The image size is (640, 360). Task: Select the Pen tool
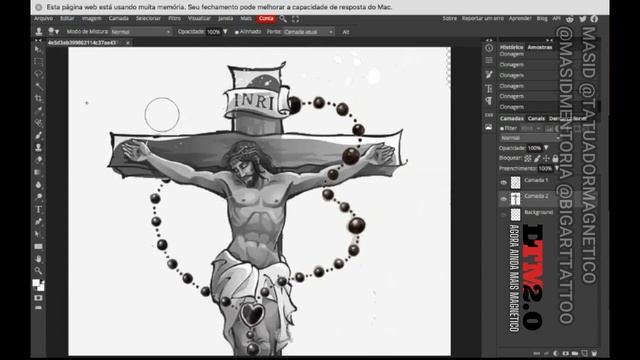pyautogui.click(x=38, y=222)
